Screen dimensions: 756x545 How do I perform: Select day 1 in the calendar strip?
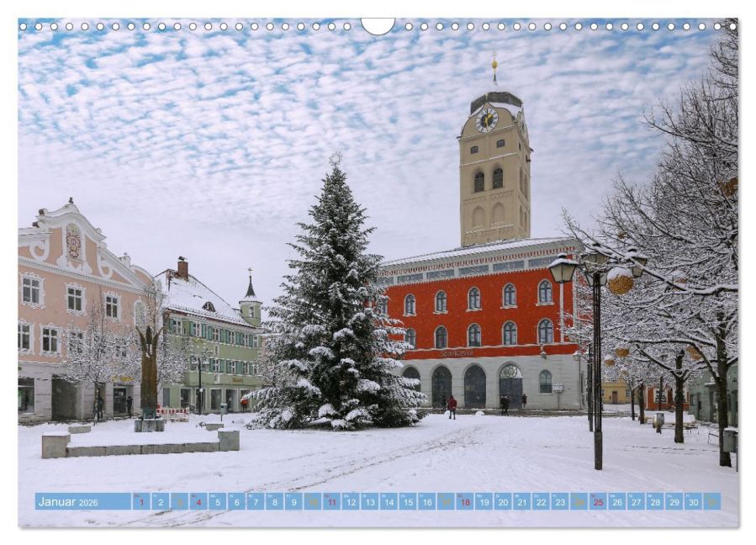tap(141, 502)
